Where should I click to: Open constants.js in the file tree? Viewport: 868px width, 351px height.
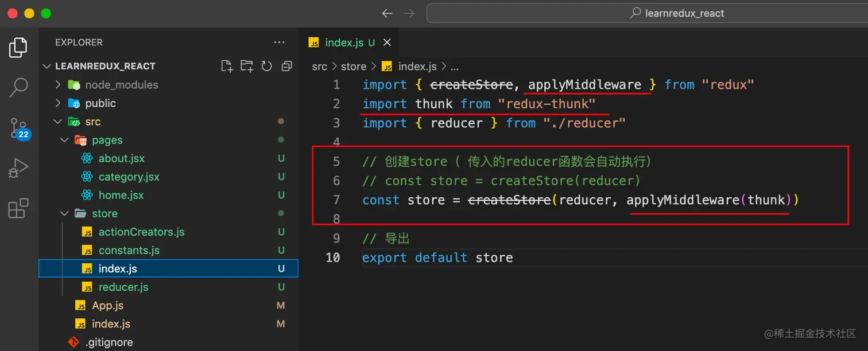[x=129, y=250]
